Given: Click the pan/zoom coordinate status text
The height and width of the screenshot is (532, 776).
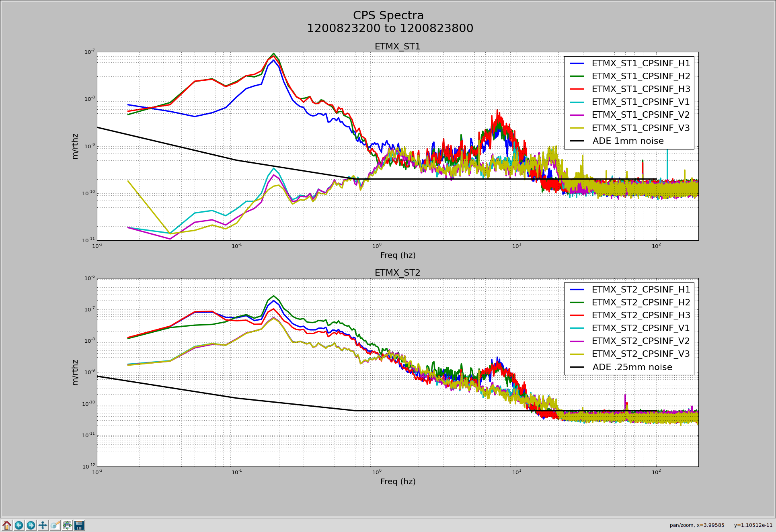Looking at the screenshot, I should click(x=721, y=525).
